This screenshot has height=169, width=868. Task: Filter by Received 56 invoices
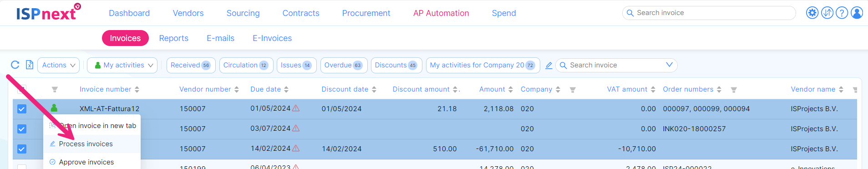(x=191, y=65)
